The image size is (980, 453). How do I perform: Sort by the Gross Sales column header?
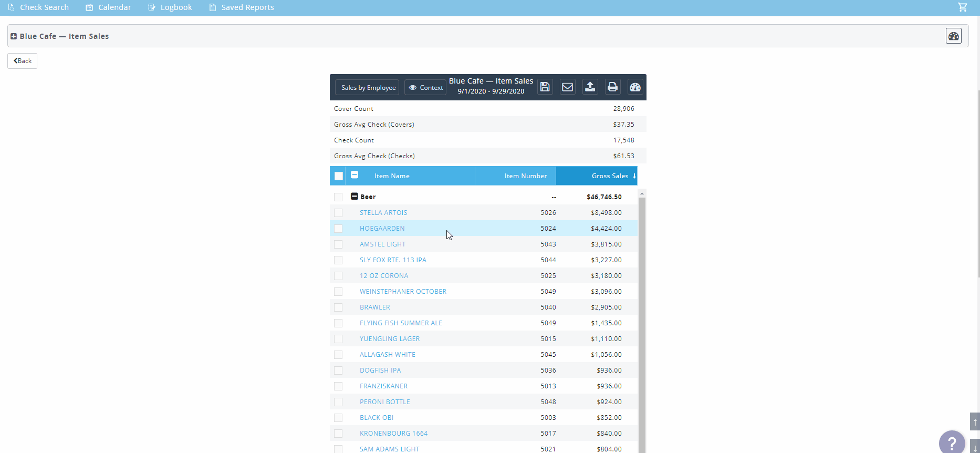[609, 176]
